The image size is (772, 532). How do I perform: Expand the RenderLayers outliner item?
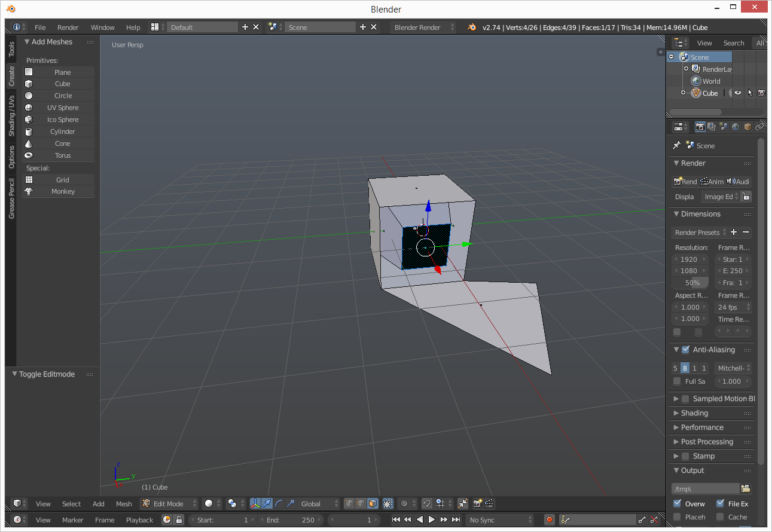tap(686, 69)
